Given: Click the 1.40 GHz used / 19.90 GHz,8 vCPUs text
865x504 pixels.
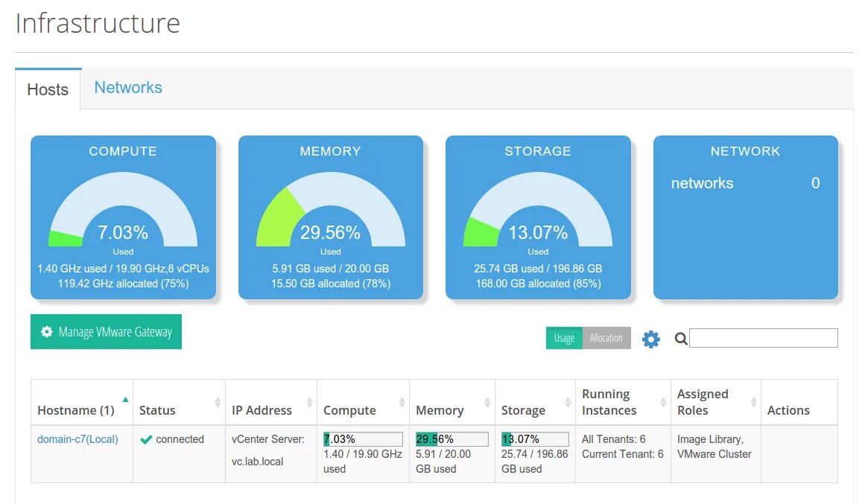Looking at the screenshot, I should (123, 269).
